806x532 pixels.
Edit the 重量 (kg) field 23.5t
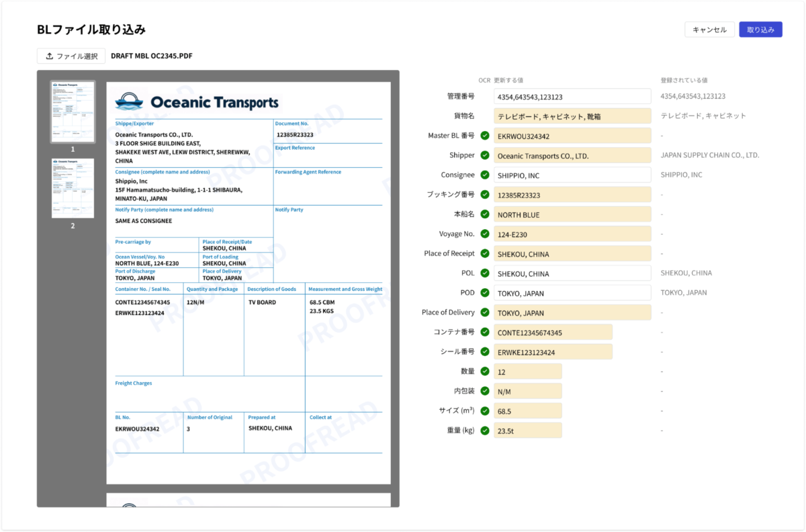point(528,430)
